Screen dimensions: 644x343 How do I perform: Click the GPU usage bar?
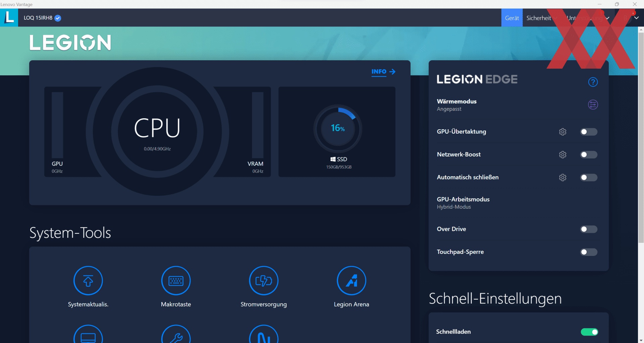(57, 125)
